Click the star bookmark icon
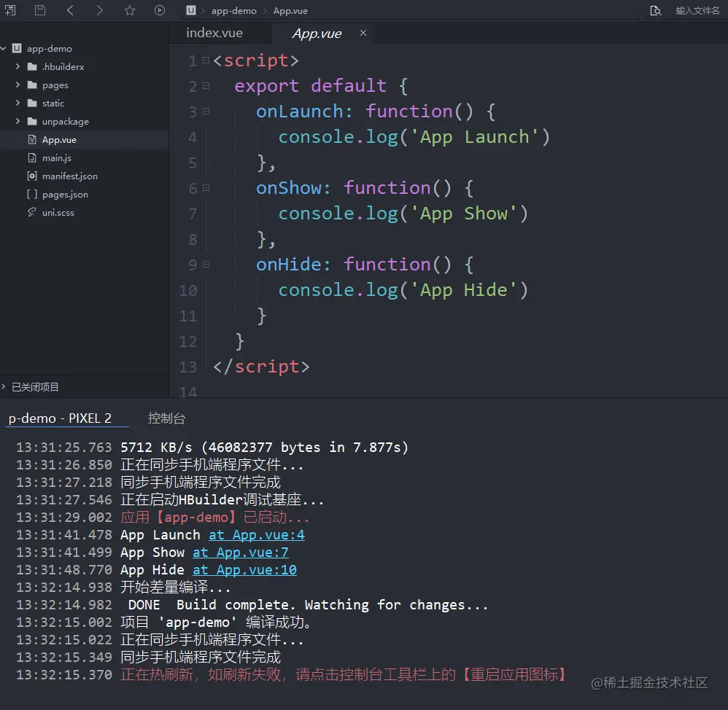The height and width of the screenshot is (710, 728). coord(130,10)
